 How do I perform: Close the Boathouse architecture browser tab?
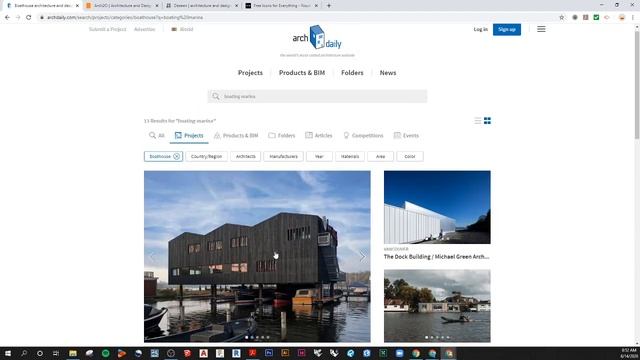point(77,6)
